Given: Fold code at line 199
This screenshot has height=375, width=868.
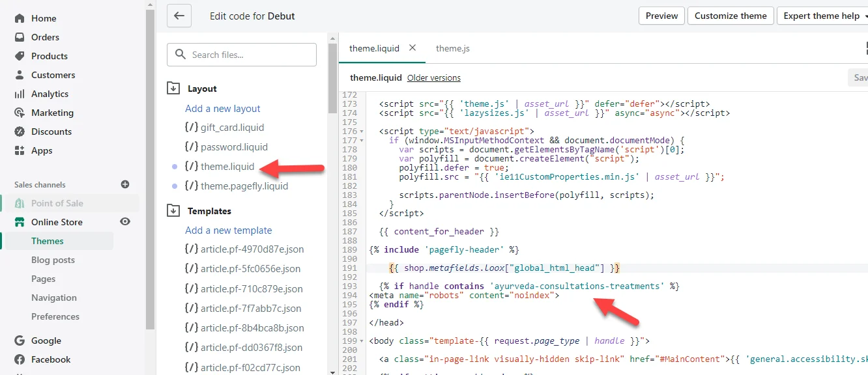Looking at the screenshot, I should pyautogui.click(x=362, y=340).
